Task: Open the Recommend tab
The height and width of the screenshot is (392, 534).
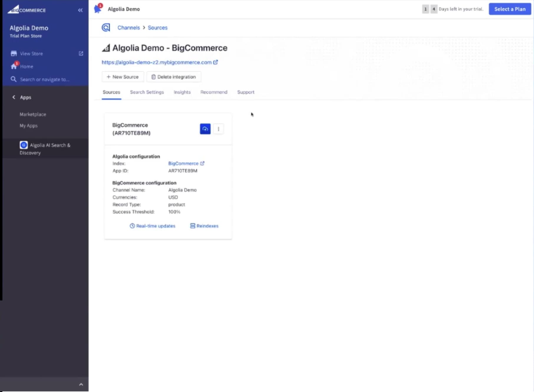Action: click(x=214, y=92)
